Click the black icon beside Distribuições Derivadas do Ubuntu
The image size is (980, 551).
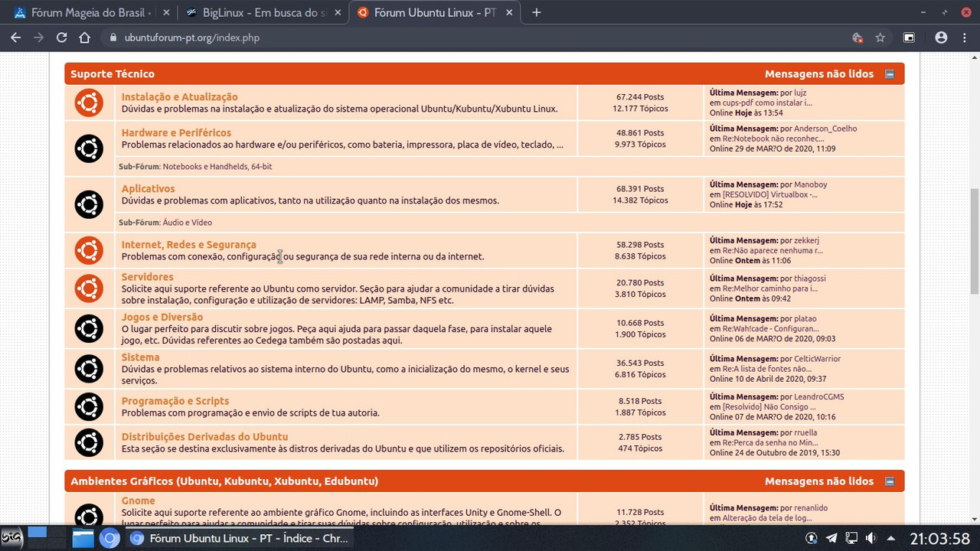(89, 442)
